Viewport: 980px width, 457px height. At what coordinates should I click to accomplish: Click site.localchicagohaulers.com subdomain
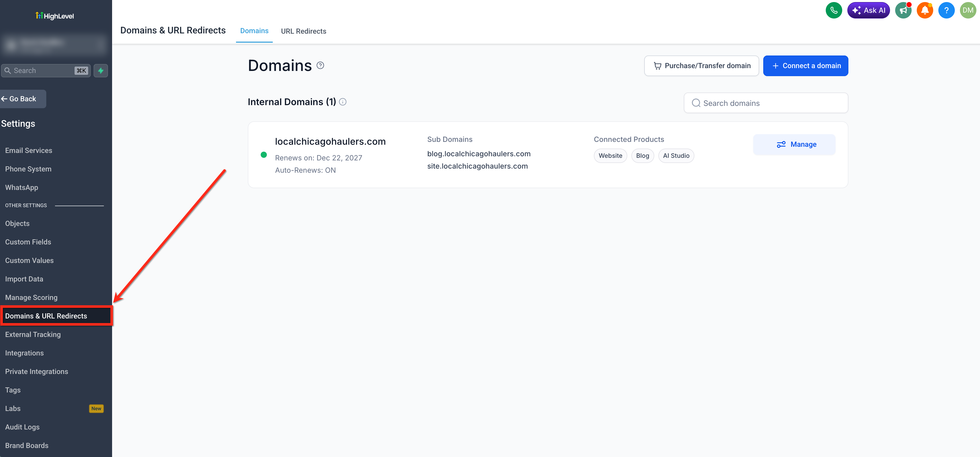(477, 166)
